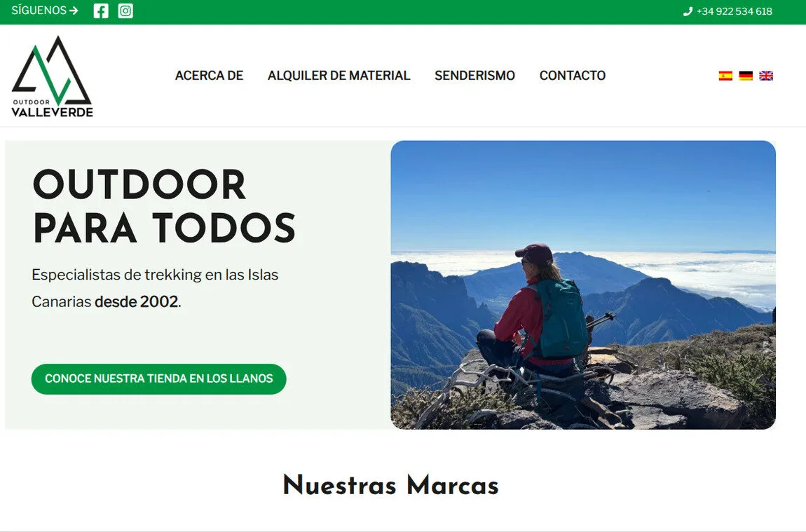Click the OUTDOOR PARA TODOS headline
The image size is (806, 532).
click(x=164, y=206)
